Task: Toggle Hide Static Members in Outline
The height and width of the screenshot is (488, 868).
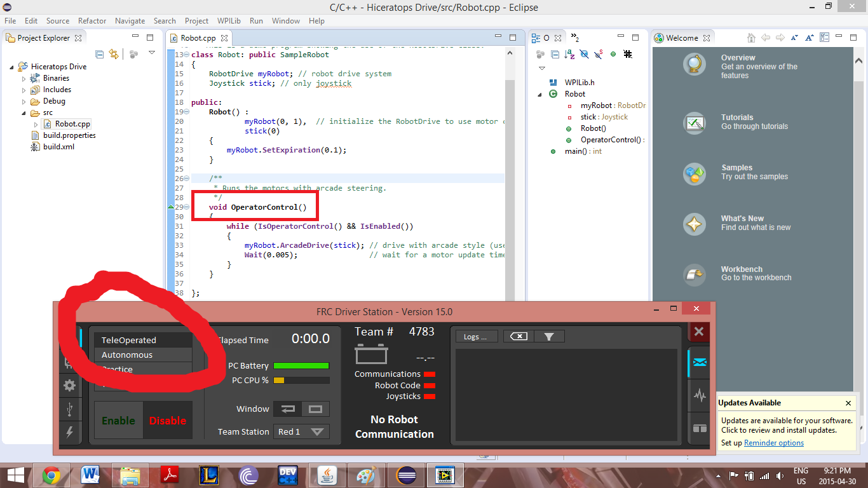Action: (599, 54)
